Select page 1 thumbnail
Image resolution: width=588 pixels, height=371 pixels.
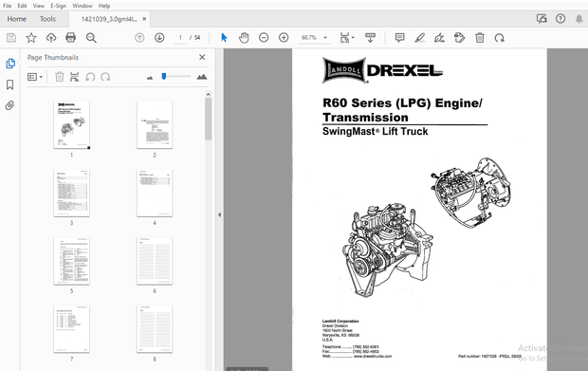coord(72,125)
